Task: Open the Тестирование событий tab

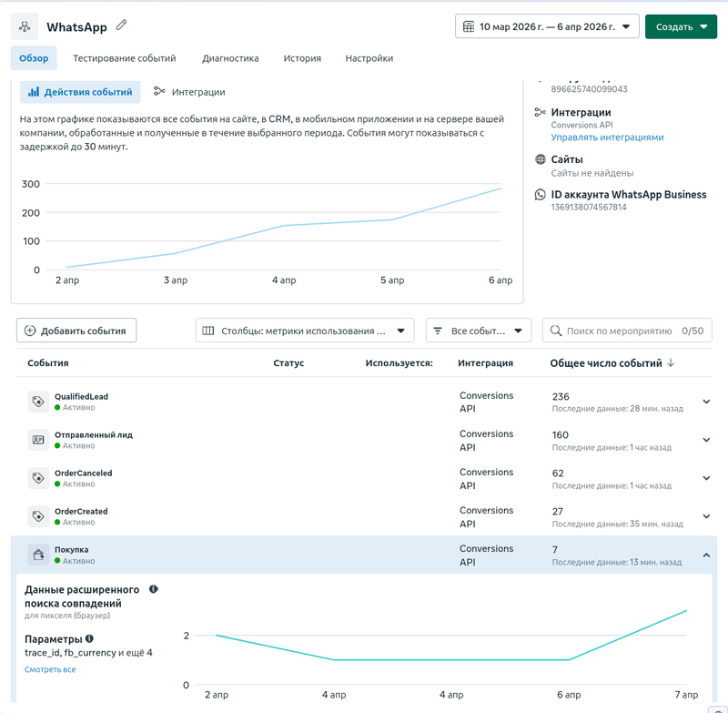Action: click(125, 58)
